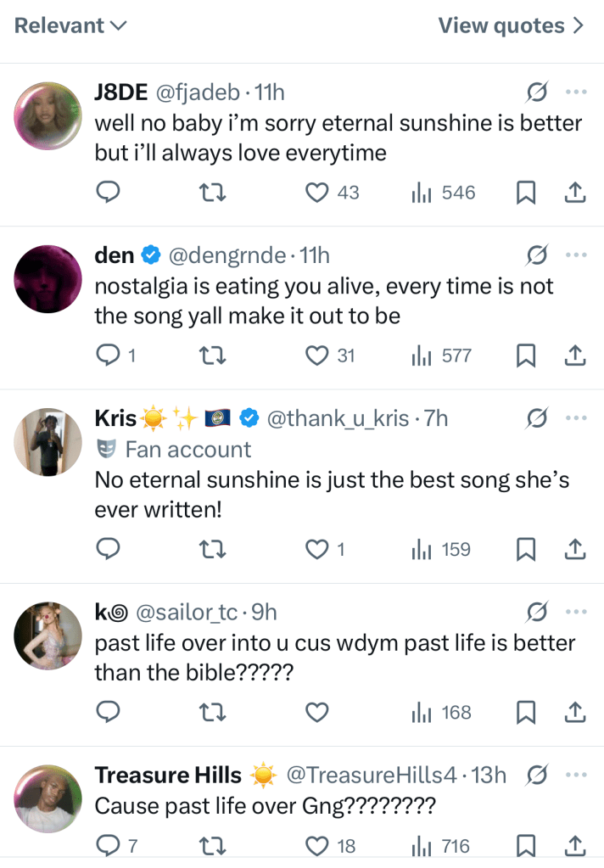Open View quotes link
Viewport: 604px width, 868px height.
point(511,25)
